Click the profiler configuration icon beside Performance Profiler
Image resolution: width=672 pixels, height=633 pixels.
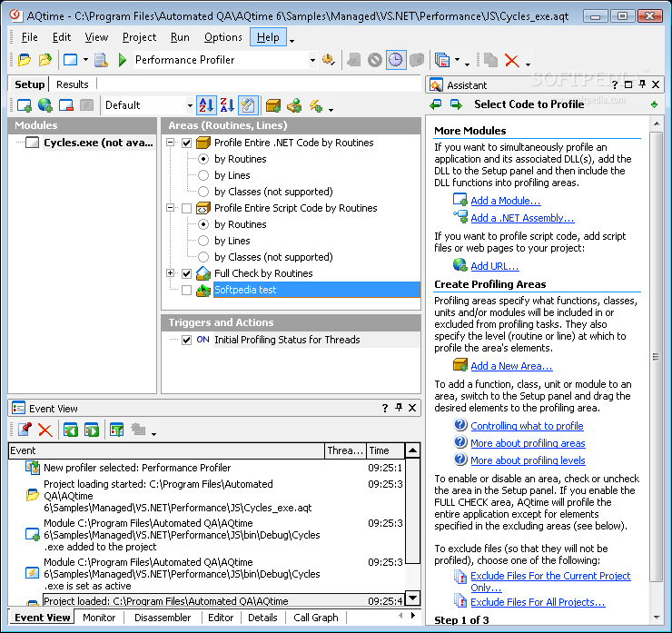click(329, 60)
